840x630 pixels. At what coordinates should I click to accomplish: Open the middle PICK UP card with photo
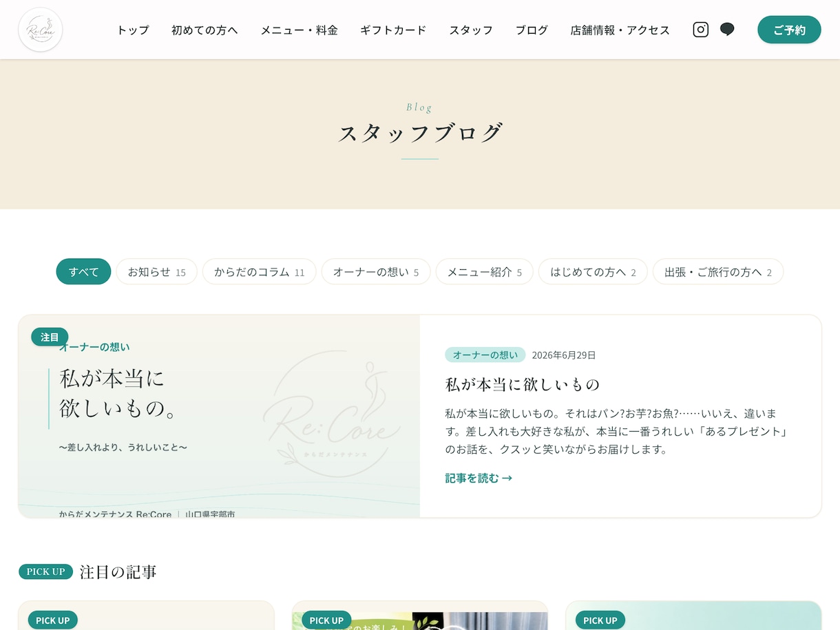point(420,616)
